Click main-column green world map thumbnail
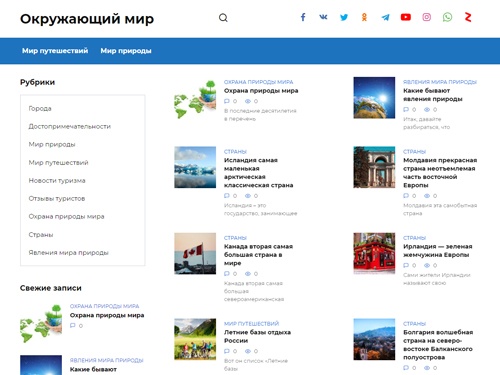500x375 pixels. point(195,99)
